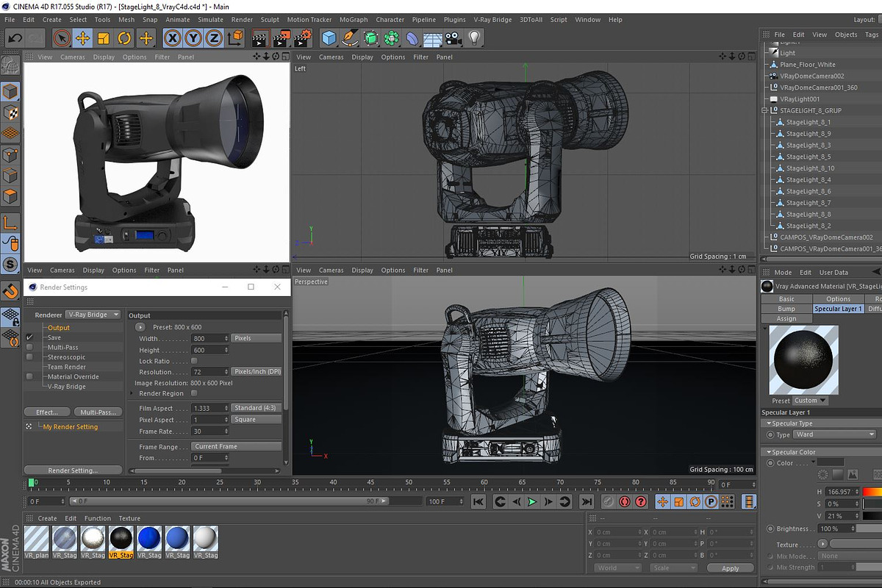Click the Floor environment icon
This screenshot has height=588, width=882.
pyautogui.click(x=433, y=38)
